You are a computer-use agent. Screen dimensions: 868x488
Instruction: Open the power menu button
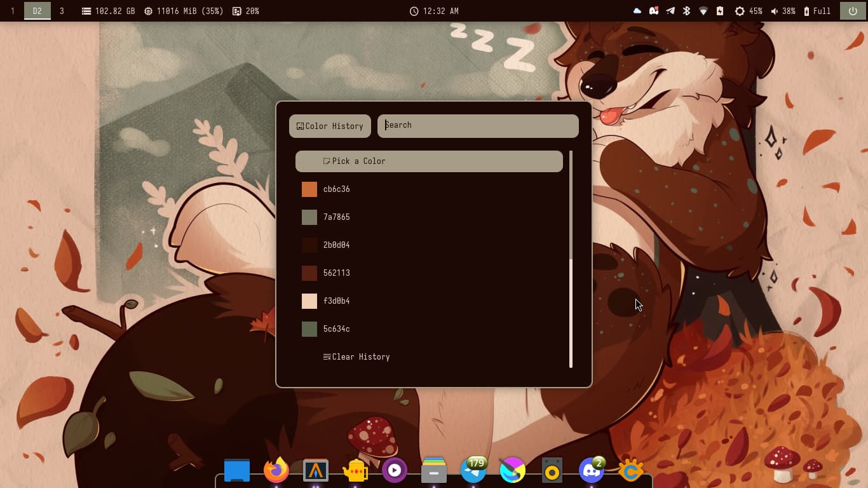[x=853, y=11]
